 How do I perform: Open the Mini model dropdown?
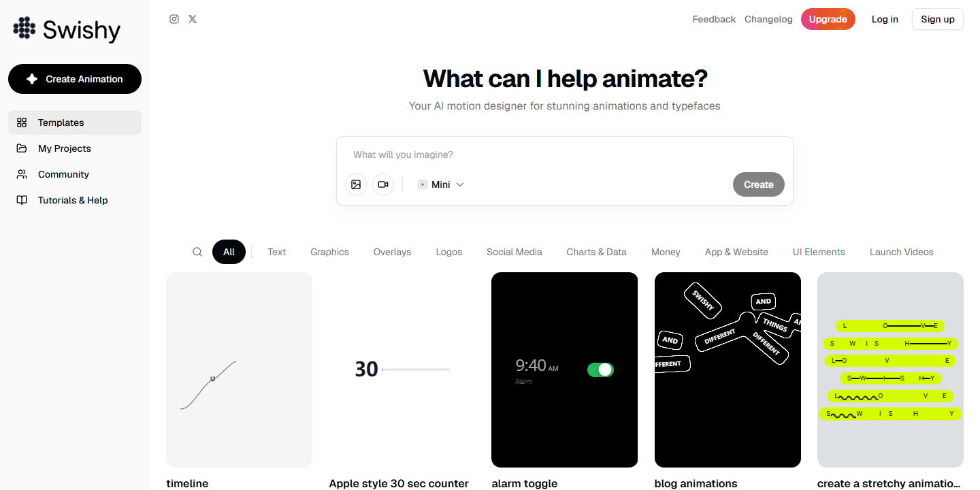(x=441, y=184)
